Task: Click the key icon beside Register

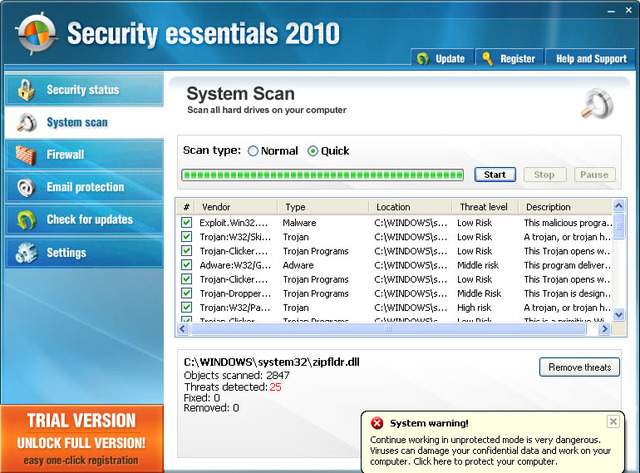Action: pyautogui.click(x=487, y=59)
